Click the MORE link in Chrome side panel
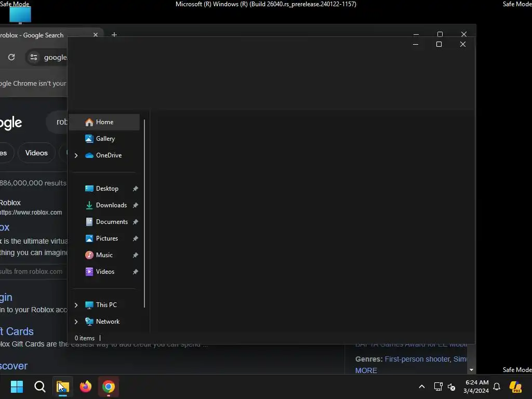 pyautogui.click(x=366, y=370)
